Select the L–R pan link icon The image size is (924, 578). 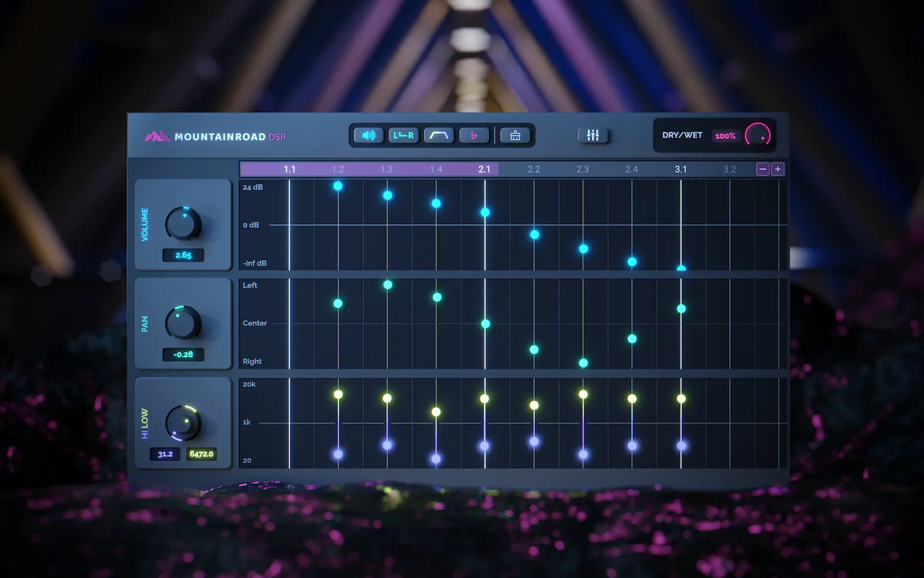coord(403,136)
